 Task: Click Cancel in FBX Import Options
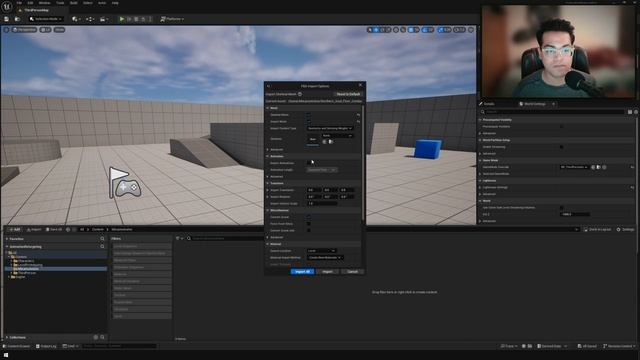(x=352, y=271)
